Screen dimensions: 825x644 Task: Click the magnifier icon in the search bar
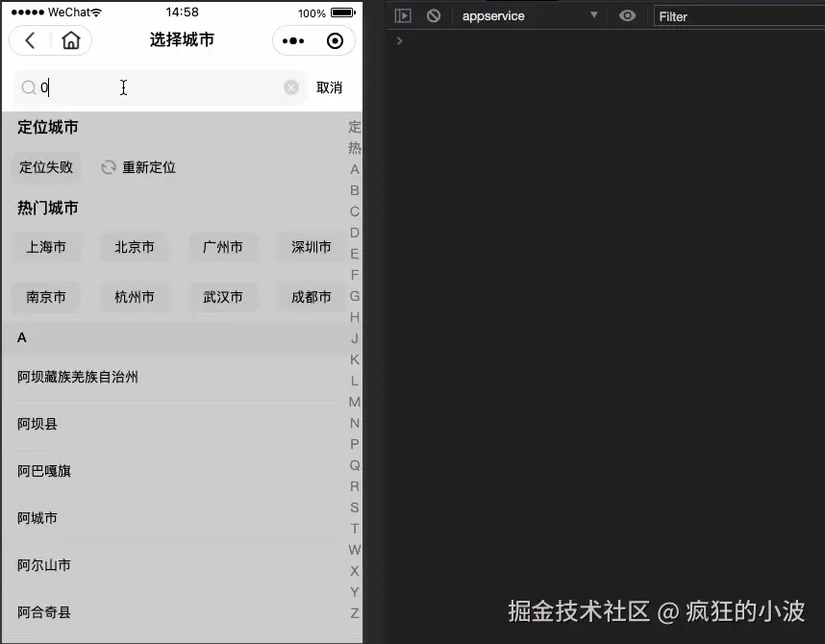(x=29, y=87)
